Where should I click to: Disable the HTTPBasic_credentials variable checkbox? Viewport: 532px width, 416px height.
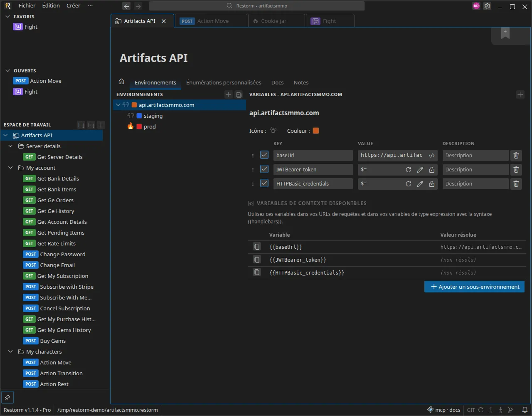click(x=264, y=183)
